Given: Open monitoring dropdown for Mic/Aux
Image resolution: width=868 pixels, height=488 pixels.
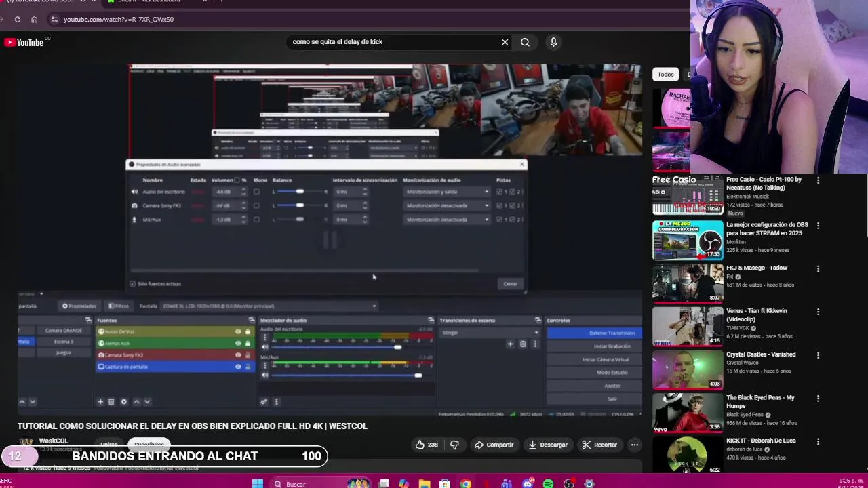Looking at the screenshot, I should point(447,220).
